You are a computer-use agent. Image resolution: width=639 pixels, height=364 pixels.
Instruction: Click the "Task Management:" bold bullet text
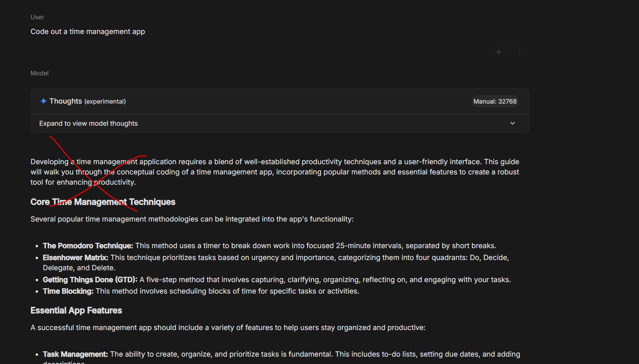point(75,354)
